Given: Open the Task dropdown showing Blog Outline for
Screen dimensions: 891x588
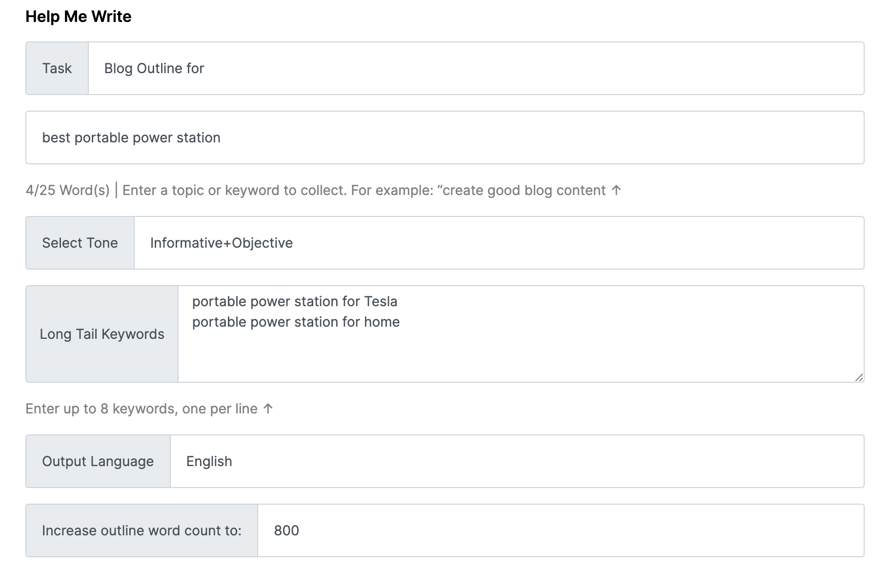Looking at the screenshot, I should (476, 68).
